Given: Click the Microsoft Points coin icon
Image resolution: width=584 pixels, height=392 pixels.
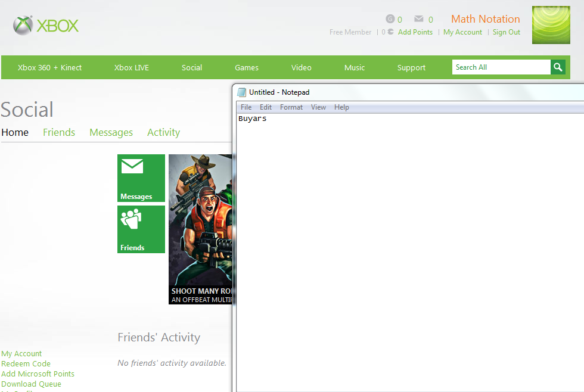Looking at the screenshot, I should pos(390,32).
